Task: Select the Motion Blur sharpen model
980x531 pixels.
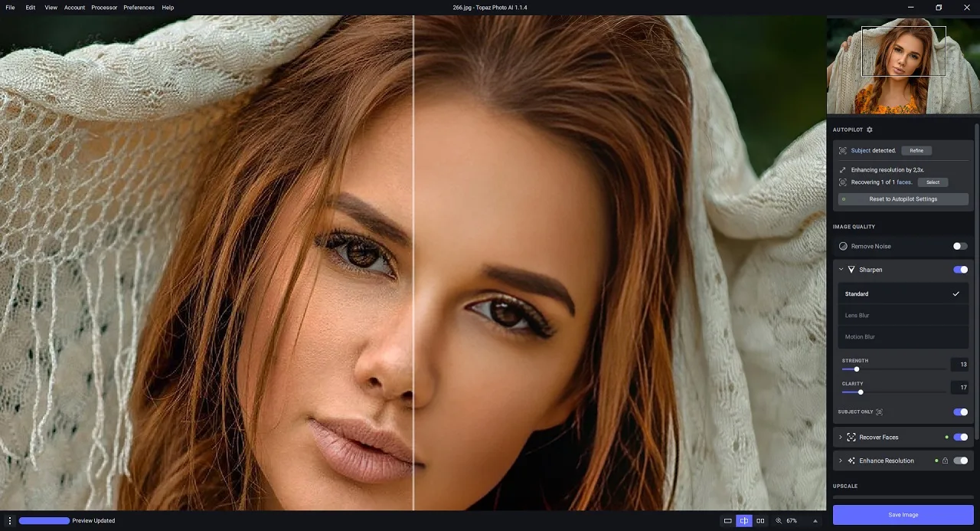Action: (x=903, y=337)
